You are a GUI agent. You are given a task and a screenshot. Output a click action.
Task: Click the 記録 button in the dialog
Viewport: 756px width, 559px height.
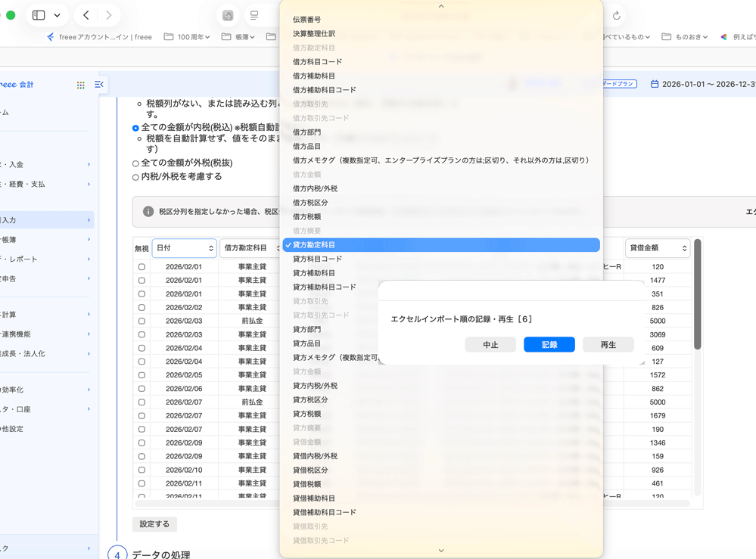[x=549, y=345]
